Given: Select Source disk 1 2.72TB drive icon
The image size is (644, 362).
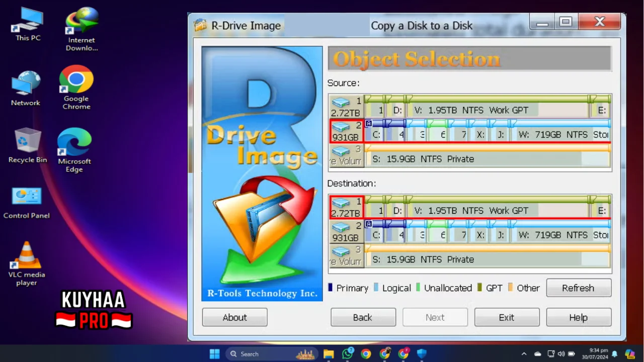Looking at the screenshot, I should point(346,107).
